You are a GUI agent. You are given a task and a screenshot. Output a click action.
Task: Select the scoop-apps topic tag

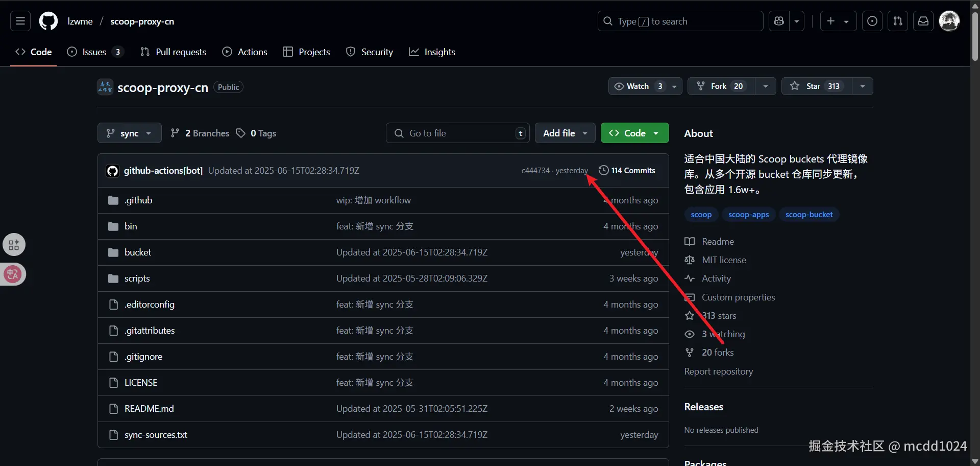pos(749,215)
